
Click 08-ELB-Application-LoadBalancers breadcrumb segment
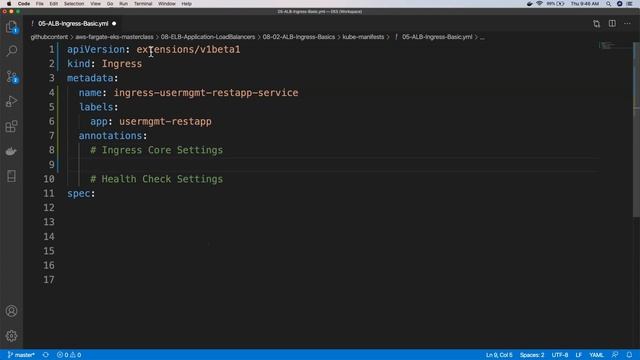coord(208,37)
